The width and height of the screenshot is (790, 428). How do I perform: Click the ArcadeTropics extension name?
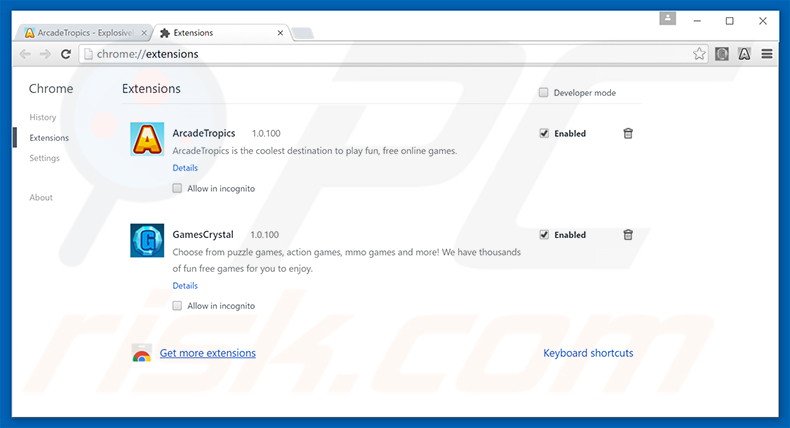tap(204, 133)
